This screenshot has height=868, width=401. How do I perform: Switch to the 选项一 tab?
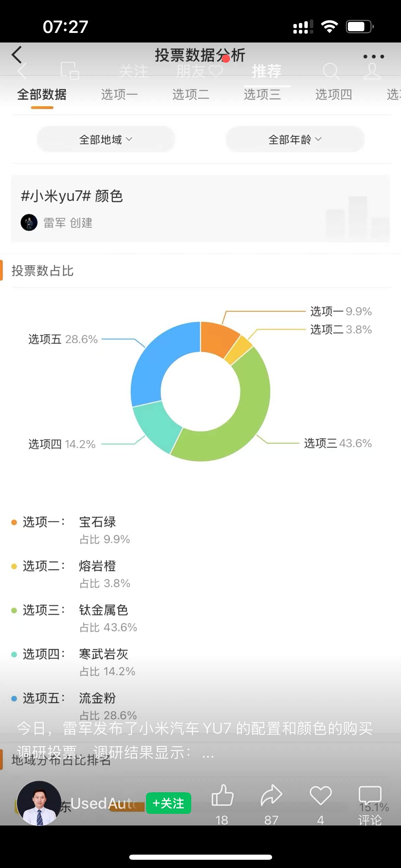119,95
